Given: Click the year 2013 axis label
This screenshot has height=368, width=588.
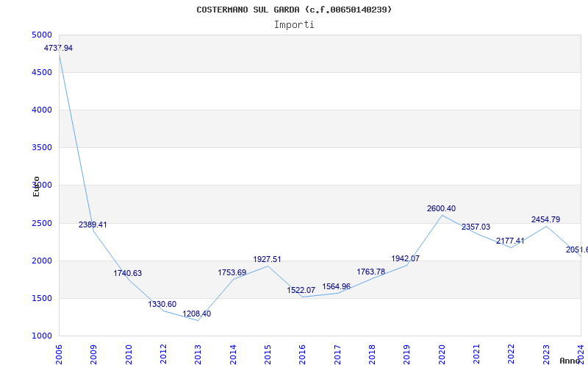Looking at the screenshot, I should (x=198, y=355).
